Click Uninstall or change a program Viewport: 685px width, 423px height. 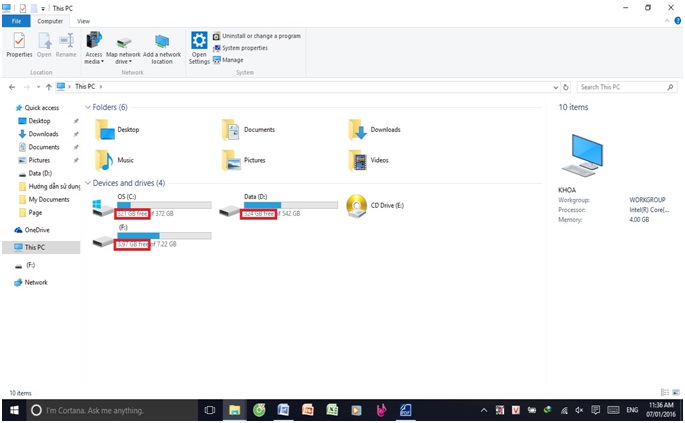pyautogui.click(x=261, y=36)
